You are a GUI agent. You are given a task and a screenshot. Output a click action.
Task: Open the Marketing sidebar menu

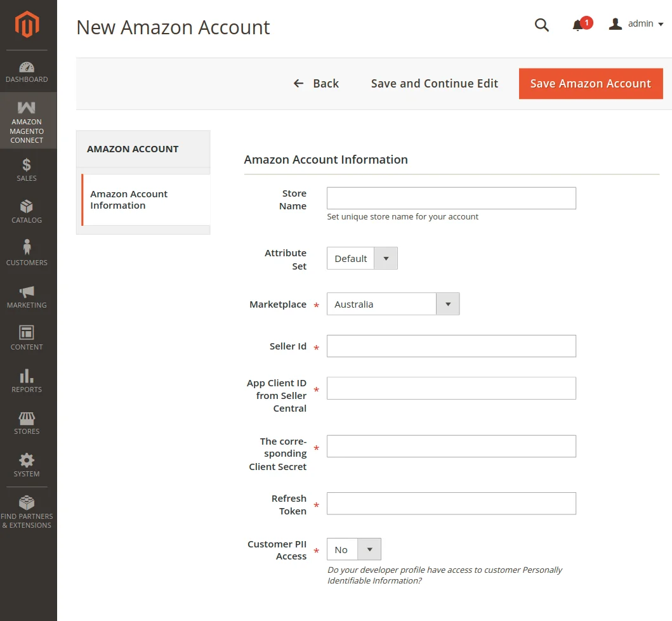click(27, 296)
